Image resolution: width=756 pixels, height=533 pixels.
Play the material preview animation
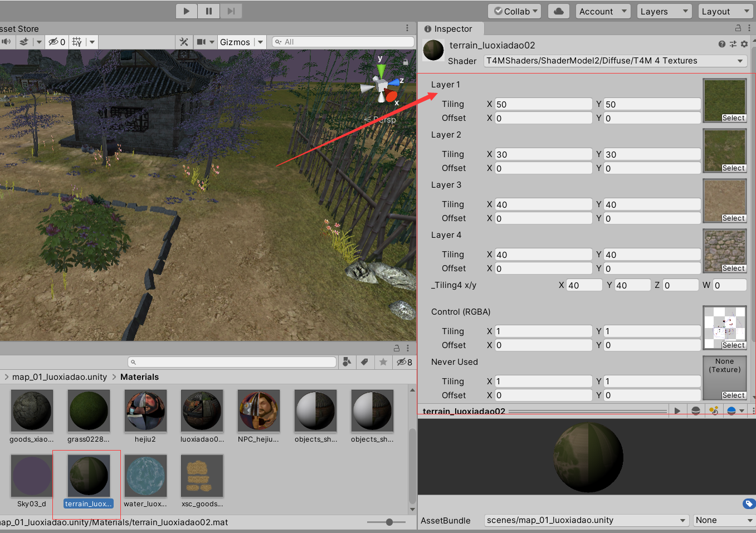click(x=677, y=411)
